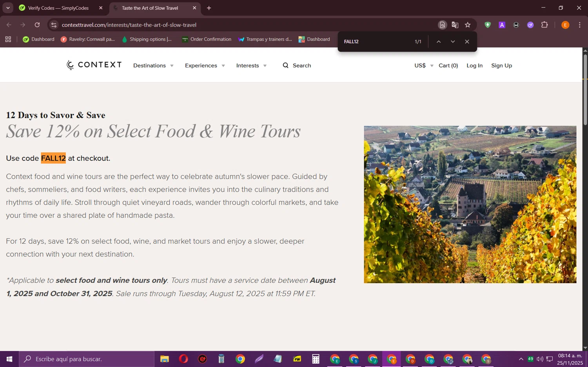Click the volume speaker tray icon
Screen dimensions: 588x367
click(540, 359)
